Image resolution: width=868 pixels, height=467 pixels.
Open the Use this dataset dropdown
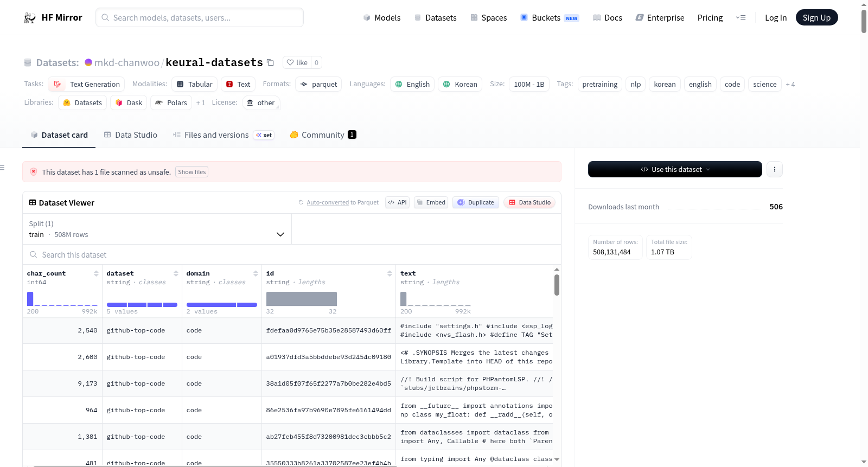click(675, 169)
